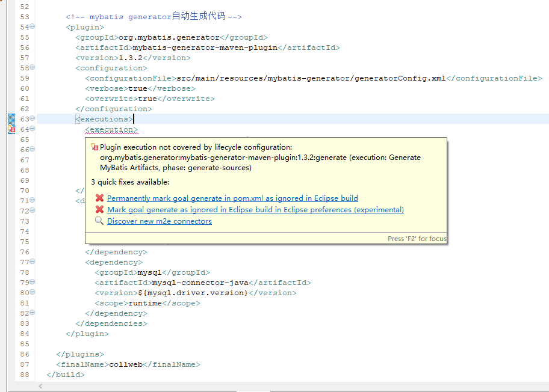This screenshot has height=392, width=549.
Task: Click the 3 quick fixes available label
Action: [x=130, y=182]
